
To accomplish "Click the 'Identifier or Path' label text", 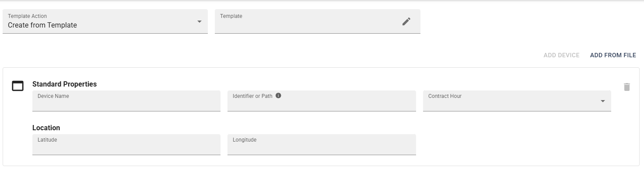I will coord(252,96).
